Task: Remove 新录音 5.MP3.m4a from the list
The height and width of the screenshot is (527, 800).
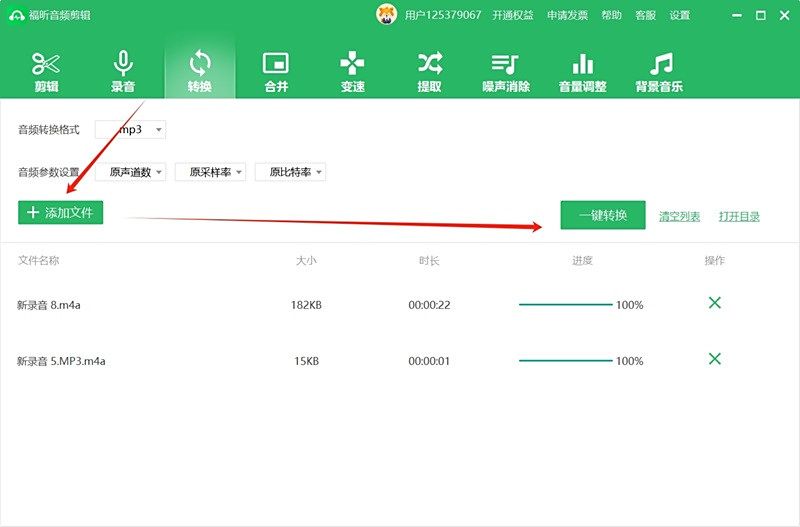Action: coord(715,359)
